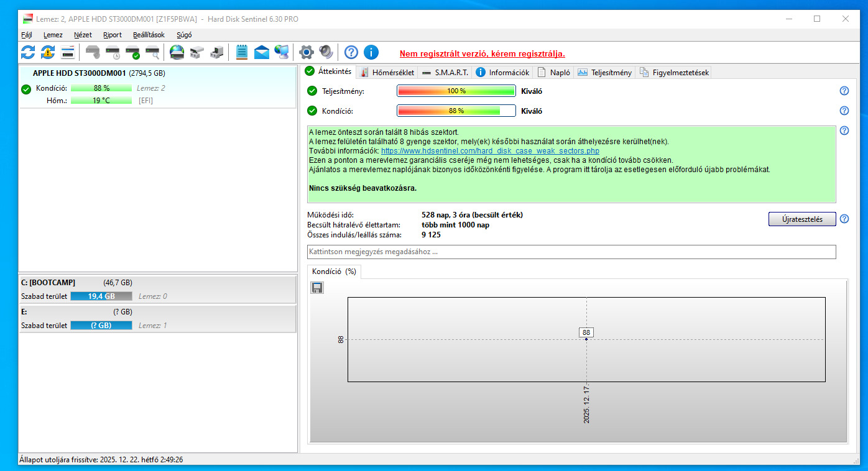Click help icon beside green status text
868x471 pixels.
pyautogui.click(x=844, y=130)
